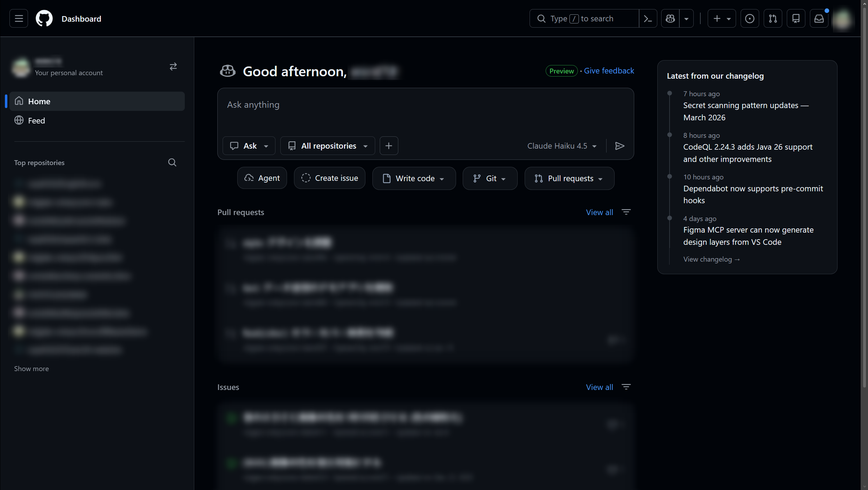Add attachment with the plus button in chat
This screenshot has height=490, width=868.
[389, 145]
